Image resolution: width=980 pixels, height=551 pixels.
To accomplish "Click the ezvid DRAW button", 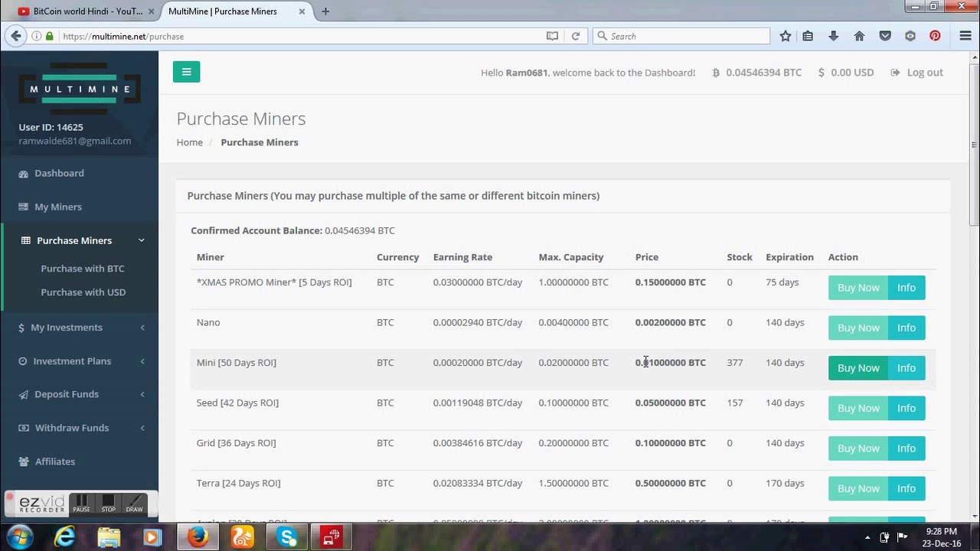I will click(x=134, y=504).
